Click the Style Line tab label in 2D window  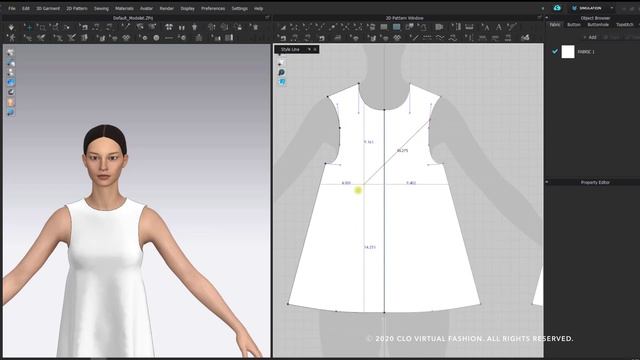click(290, 49)
